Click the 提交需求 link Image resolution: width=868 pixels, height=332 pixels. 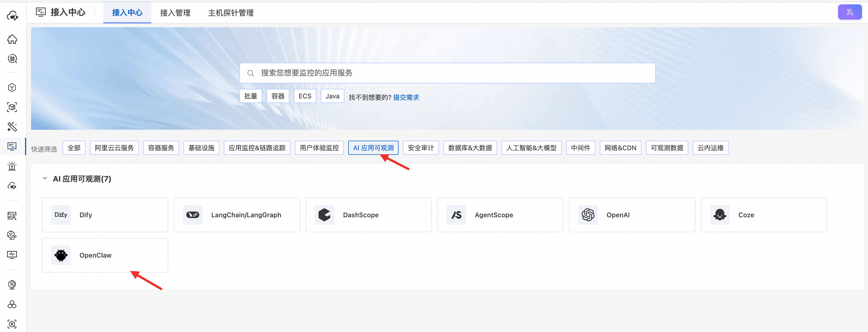pos(406,98)
